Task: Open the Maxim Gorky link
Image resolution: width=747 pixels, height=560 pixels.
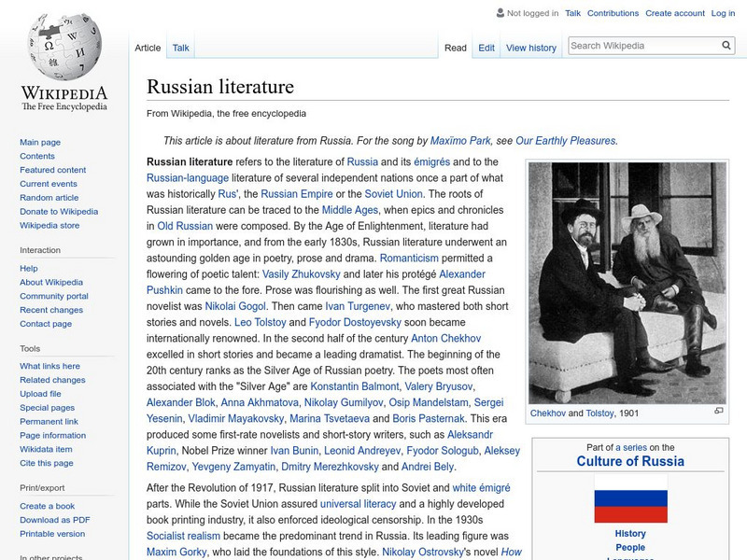Action: [x=176, y=552]
